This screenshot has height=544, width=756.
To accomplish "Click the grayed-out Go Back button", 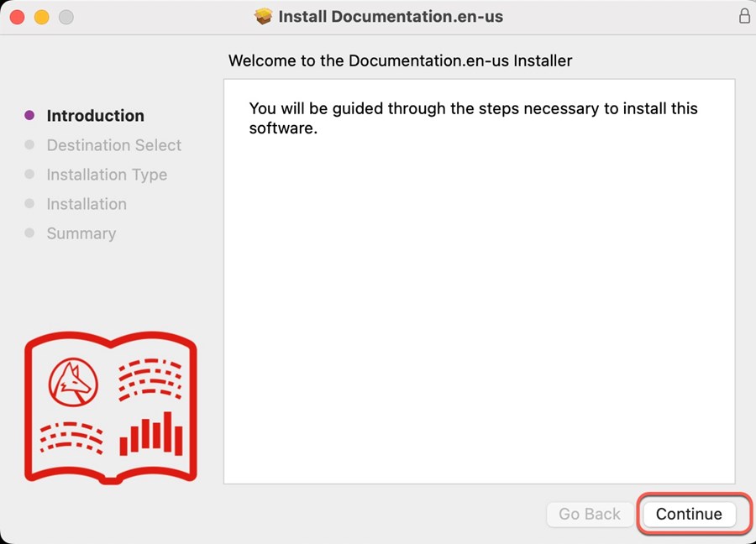I will [590, 514].
